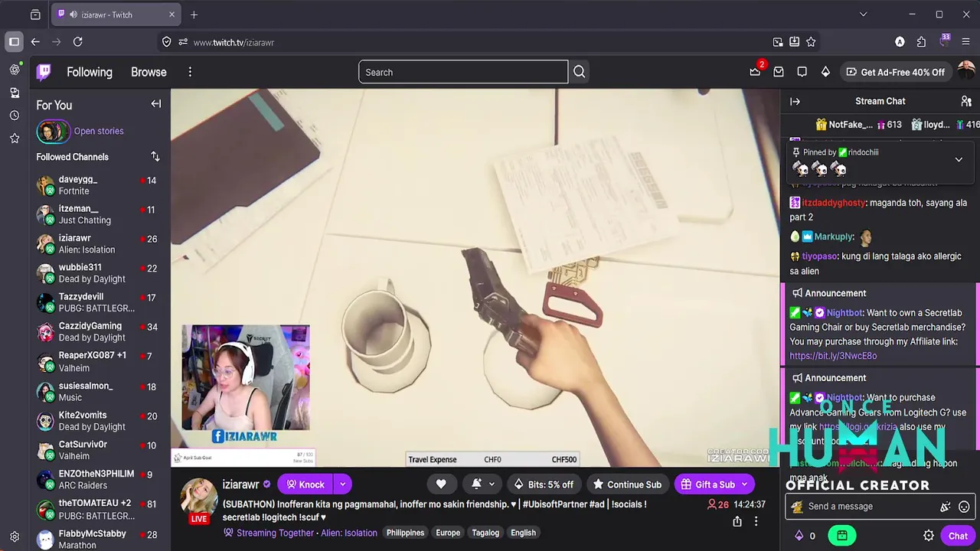Click Continue Sub button
The image size is (980, 551).
[627, 484]
